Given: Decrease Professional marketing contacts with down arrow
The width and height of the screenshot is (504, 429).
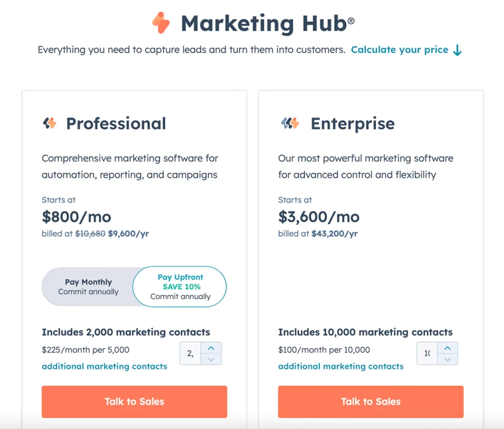Looking at the screenshot, I should point(211,359).
